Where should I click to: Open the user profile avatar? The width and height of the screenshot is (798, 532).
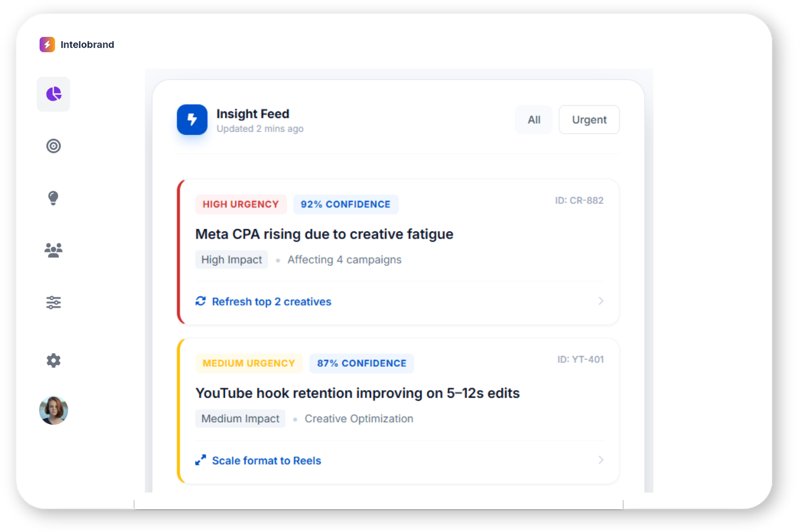tap(54, 410)
